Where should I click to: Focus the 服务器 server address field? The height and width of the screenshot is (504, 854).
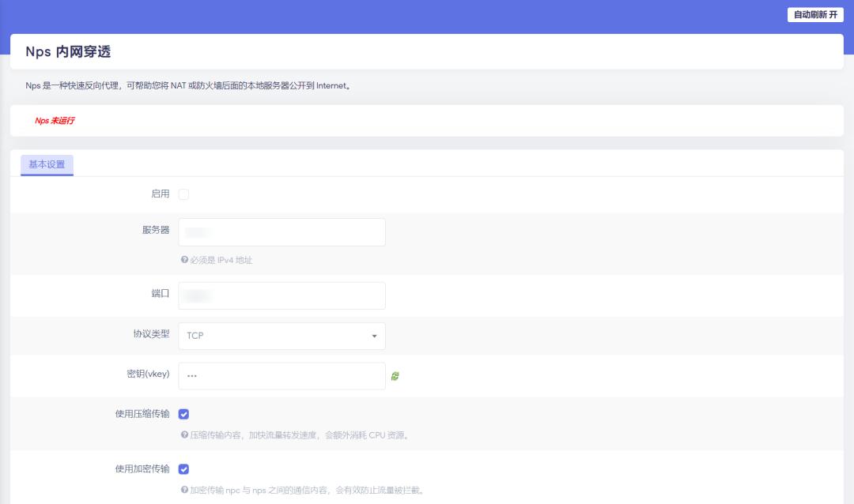pos(281,231)
